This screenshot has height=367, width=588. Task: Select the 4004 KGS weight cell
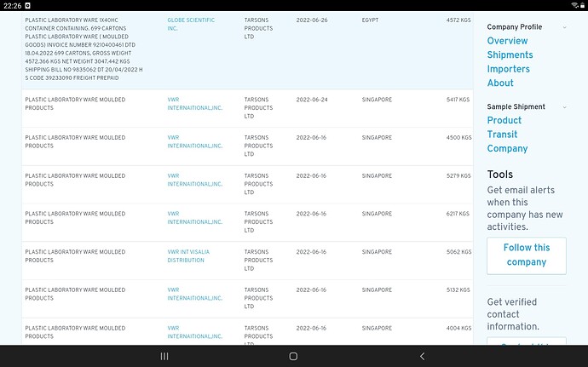[458, 328]
